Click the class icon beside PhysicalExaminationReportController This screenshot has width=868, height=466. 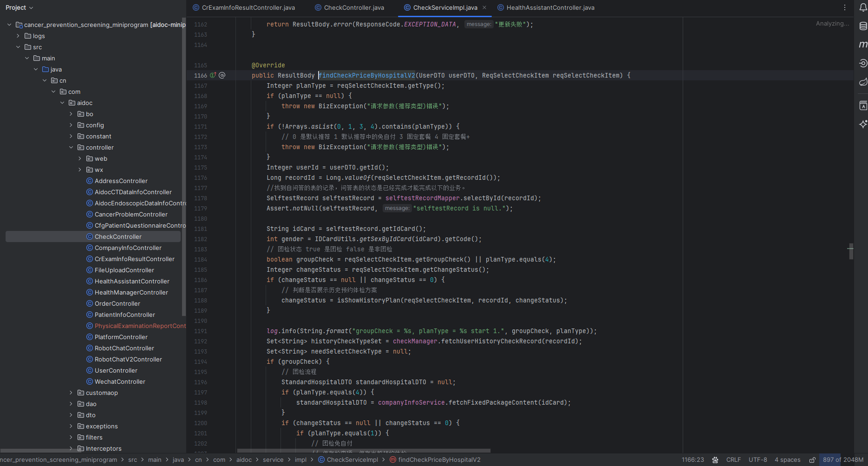pyautogui.click(x=90, y=326)
